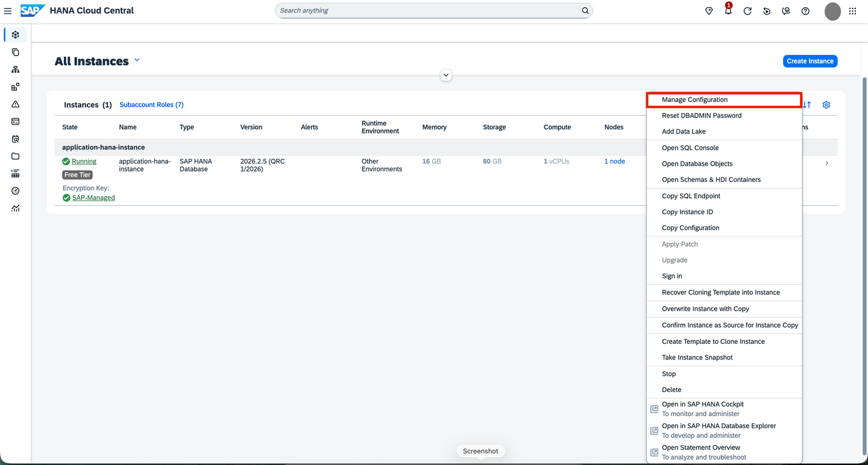The height and width of the screenshot is (465, 868).
Task: Collapse the page header chevron
Action: coord(446,75)
